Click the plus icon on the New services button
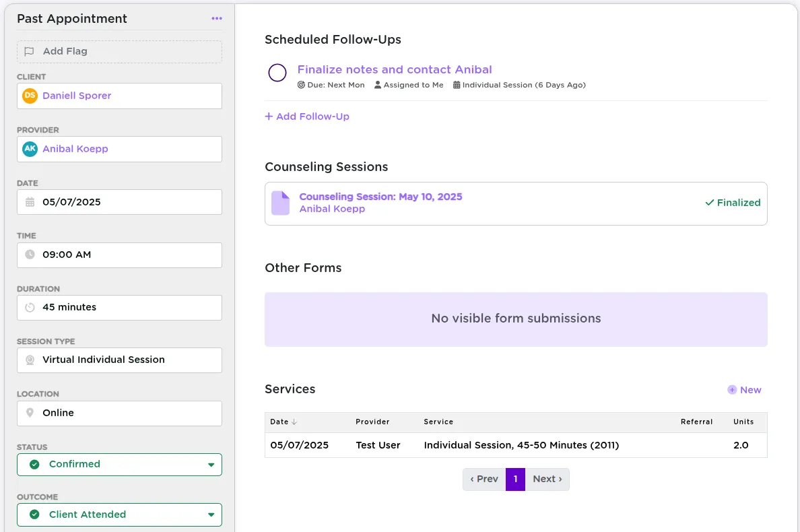The image size is (800, 532). coord(731,389)
